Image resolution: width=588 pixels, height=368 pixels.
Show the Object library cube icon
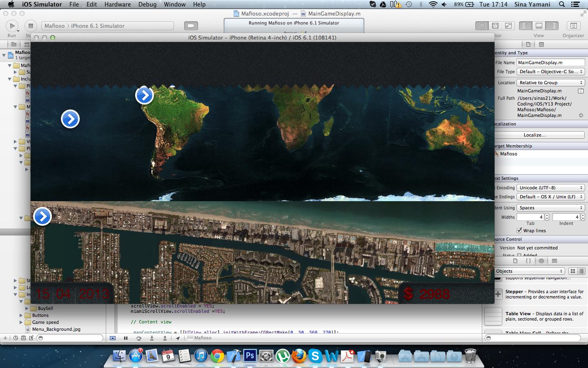pyautogui.click(x=541, y=261)
